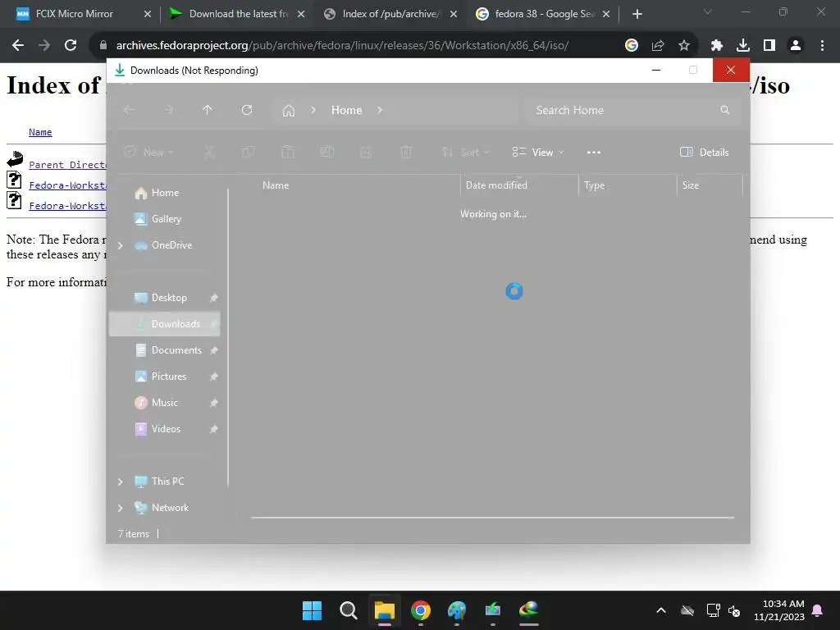
Task: Click the Size column header
Action: [710, 185]
